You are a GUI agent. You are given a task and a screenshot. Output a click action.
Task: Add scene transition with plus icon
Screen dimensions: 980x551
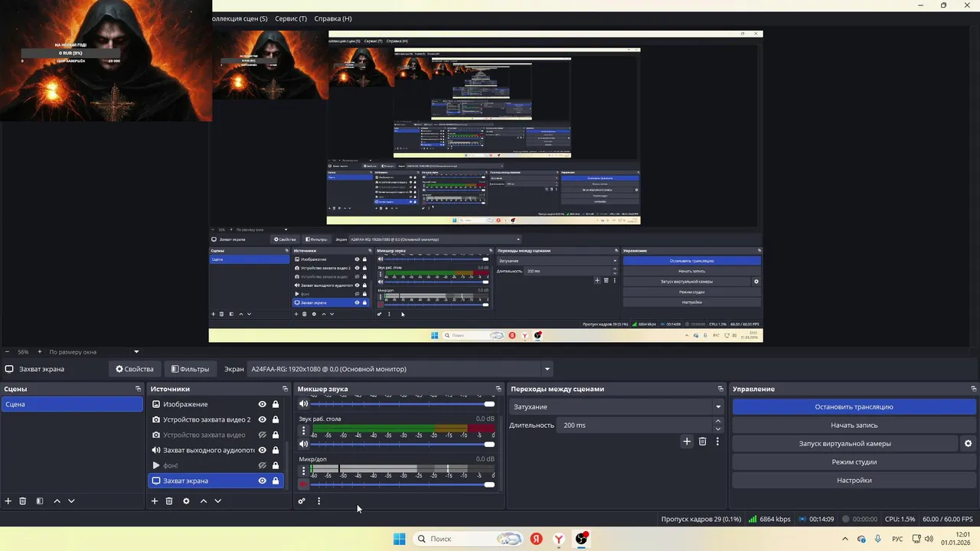click(x=687, y=442)
